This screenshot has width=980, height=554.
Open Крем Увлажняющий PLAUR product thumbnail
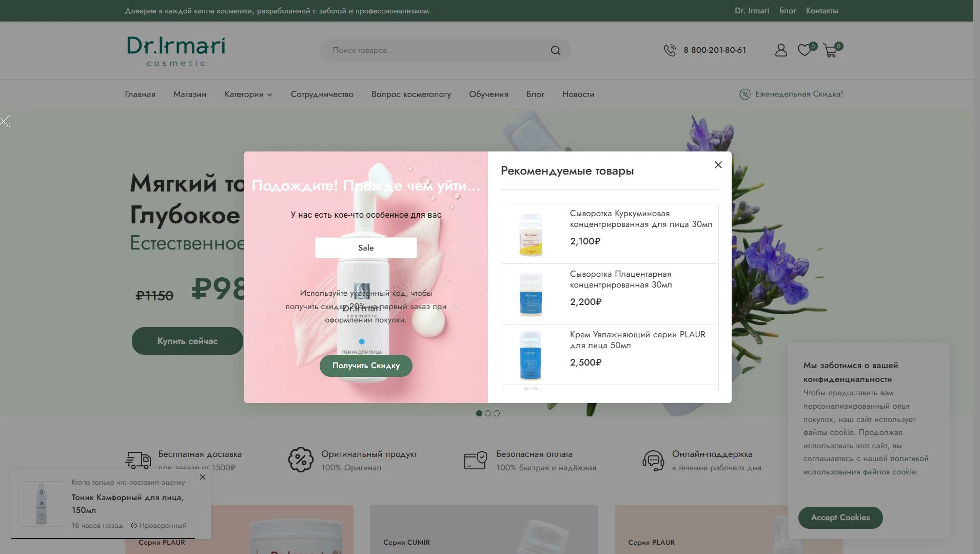tap(531, 355)
